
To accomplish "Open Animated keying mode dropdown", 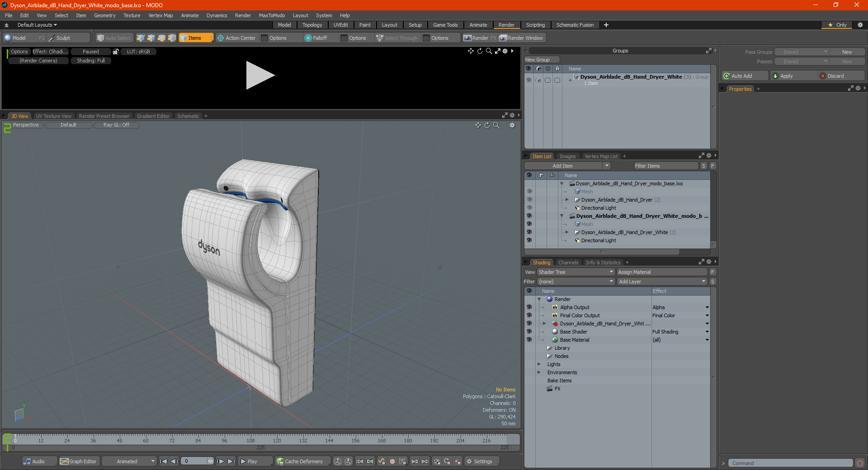I will click(129, 461).
